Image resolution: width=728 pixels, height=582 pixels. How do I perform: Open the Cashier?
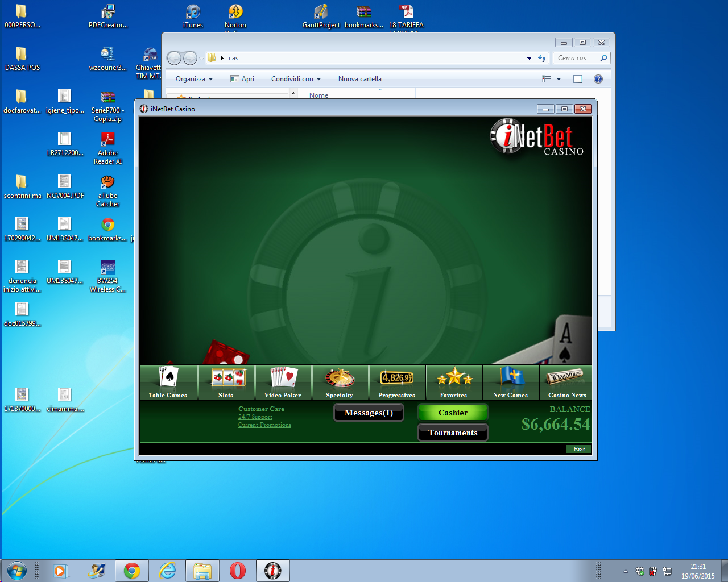coord(453,413)
